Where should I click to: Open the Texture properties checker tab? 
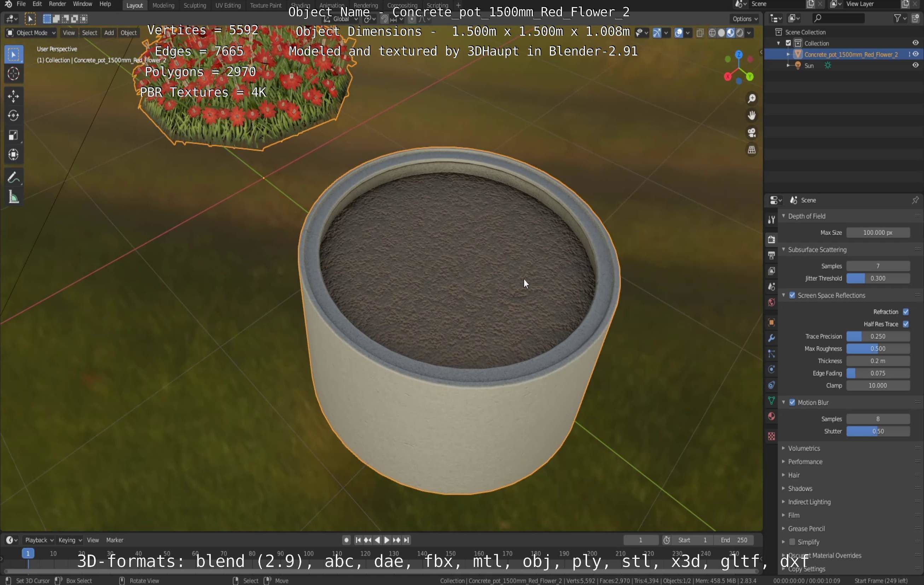pyautogui.click(x=771, y=437)
